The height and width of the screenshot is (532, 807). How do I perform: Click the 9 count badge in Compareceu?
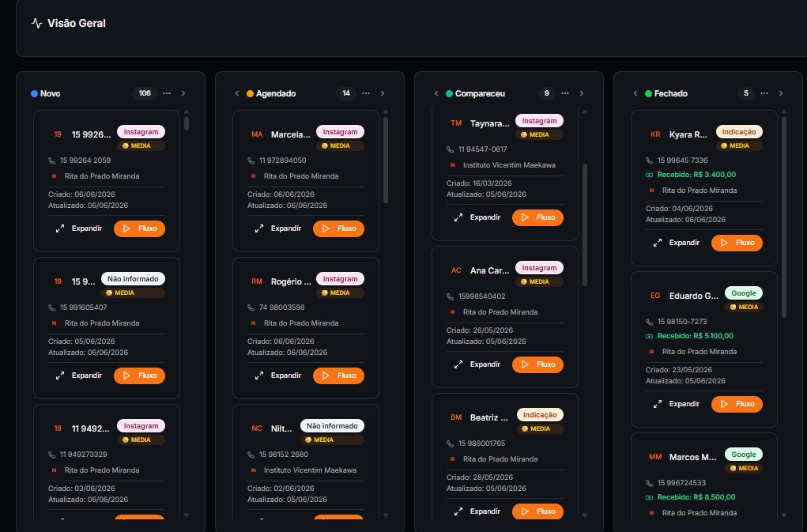point(547,93)
